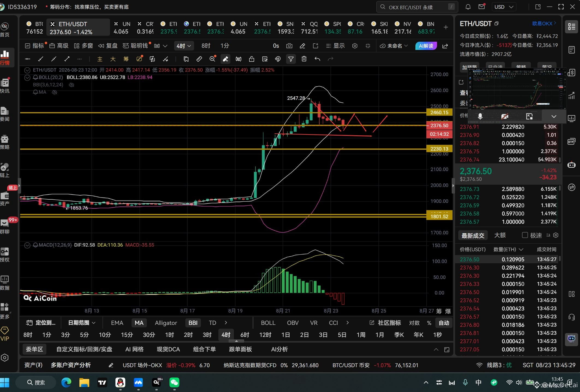
Task: Delete drawings with the trash icon
Action: click(304, 59)
